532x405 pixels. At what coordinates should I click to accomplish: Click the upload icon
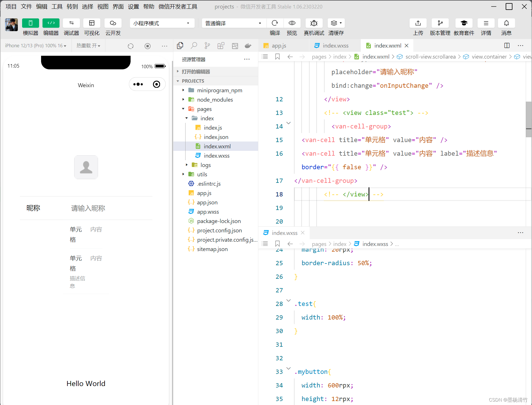point(418,23)
